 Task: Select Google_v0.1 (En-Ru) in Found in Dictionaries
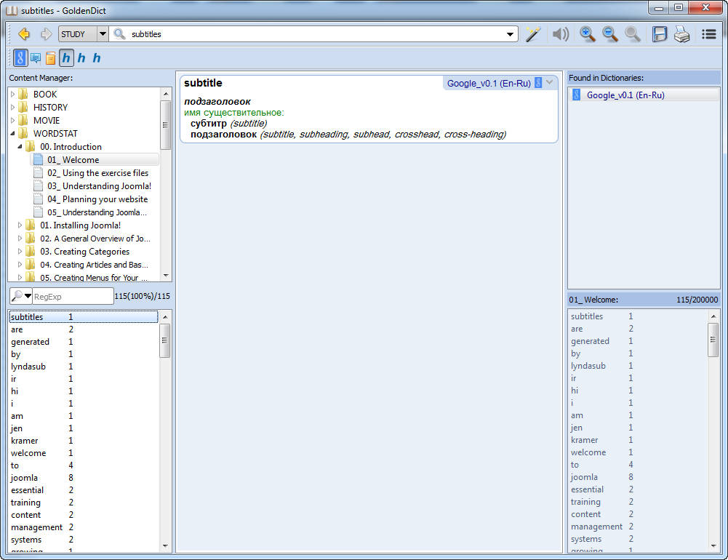pyautogui.click(x=644, y=95)
